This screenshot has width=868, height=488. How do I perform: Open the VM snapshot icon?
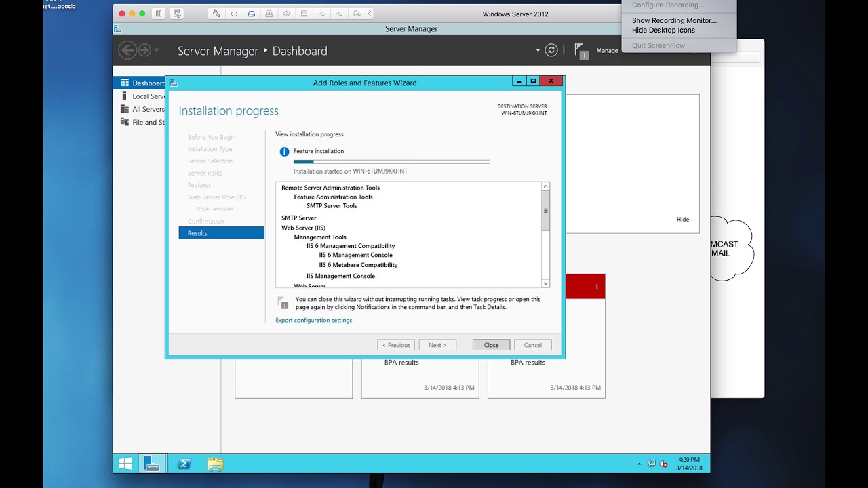point(177,14)
